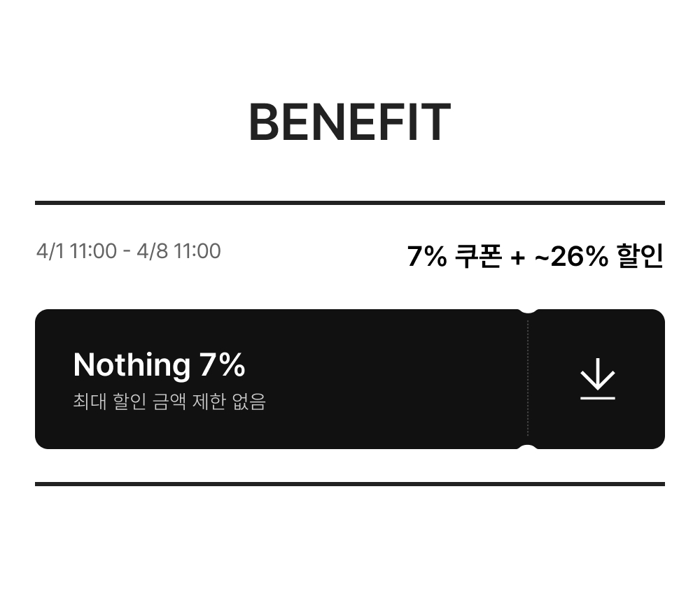Viewport: 700px width, 610px height.
Task: Select the end date 4/8 11:00
Action: [178, 251]
